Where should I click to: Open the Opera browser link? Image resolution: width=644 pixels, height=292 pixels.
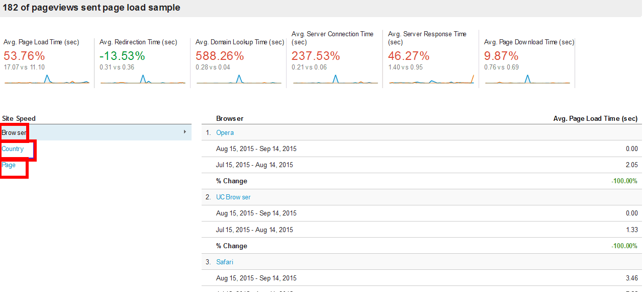[225, 133]
